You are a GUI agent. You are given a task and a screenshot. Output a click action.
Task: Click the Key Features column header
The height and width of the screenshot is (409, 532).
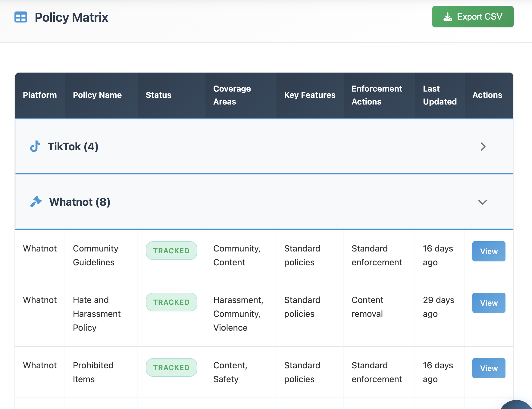pyautogui.click(x=310, y=95)
